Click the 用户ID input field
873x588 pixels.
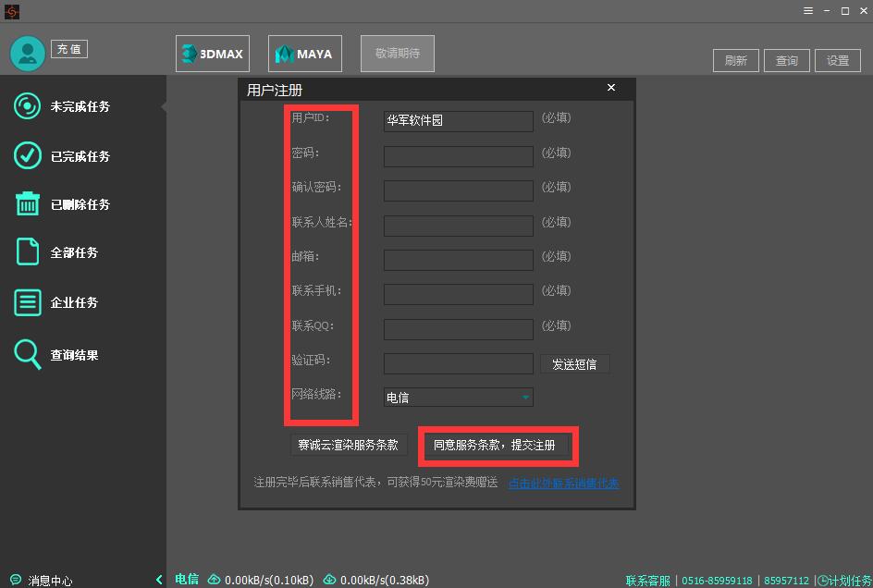coord(458,121)
